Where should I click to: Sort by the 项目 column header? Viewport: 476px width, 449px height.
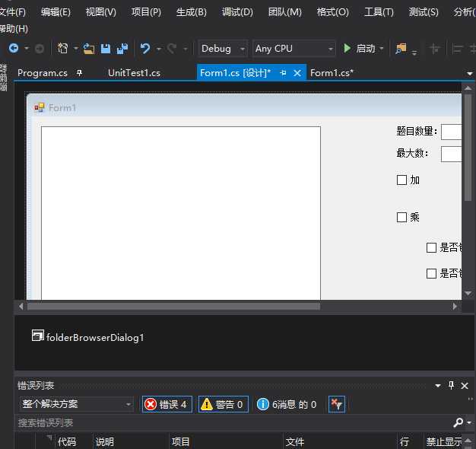(181, 441)
